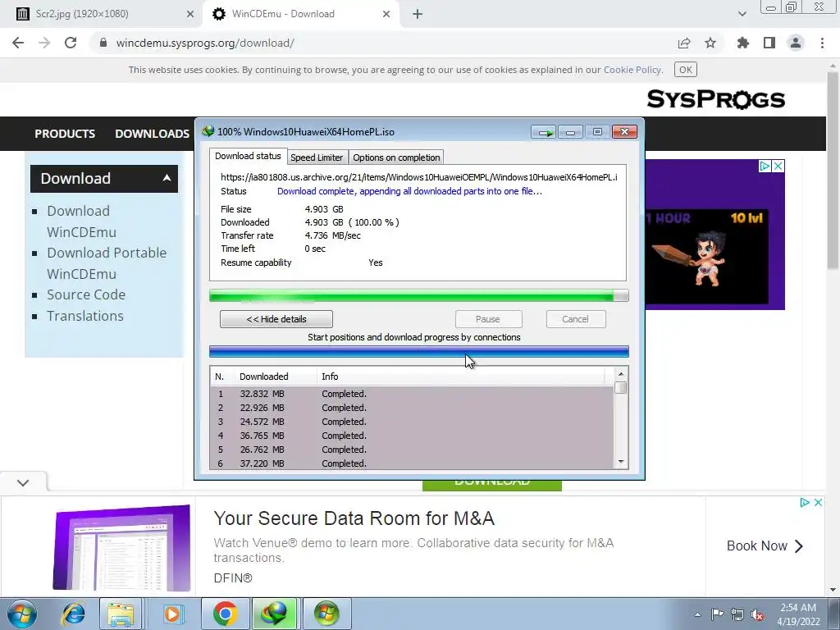Collapse the Download sidebar section

(167, 178)
